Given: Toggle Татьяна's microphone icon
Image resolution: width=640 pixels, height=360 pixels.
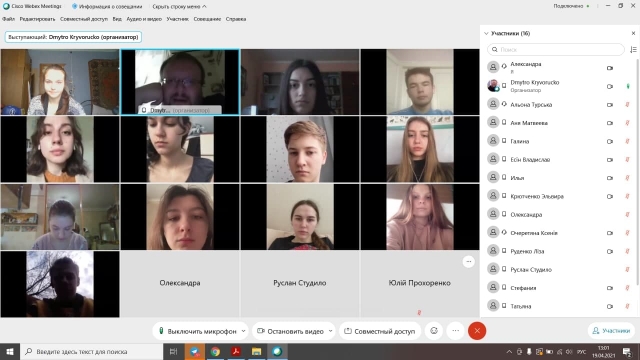Looking at the screenshot, I should pos(627,306).
